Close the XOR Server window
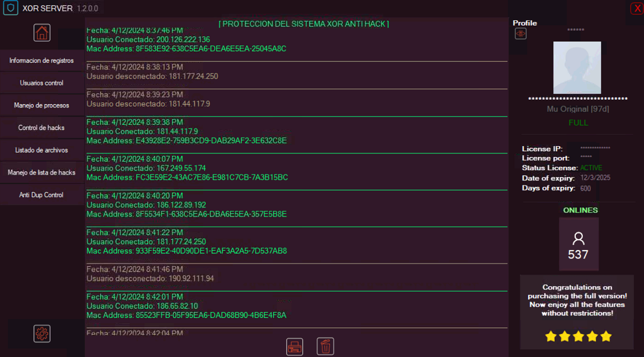 click(637, 8)
